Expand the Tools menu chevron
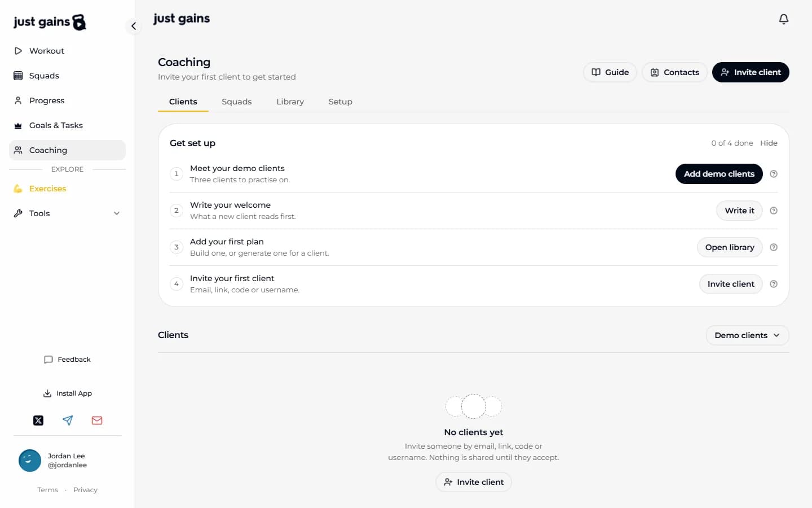The image size is (812, 508). [117, 213]
